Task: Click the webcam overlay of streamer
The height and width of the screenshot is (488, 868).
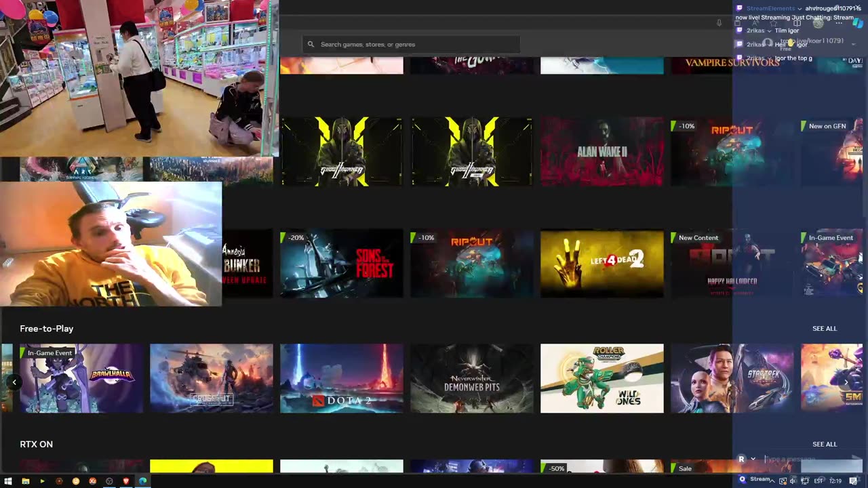Action: coord(111,244)
